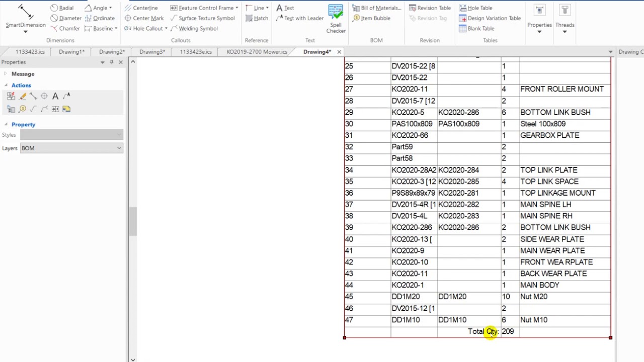Open the Baseline dropdown arrow

click(116, 29)
